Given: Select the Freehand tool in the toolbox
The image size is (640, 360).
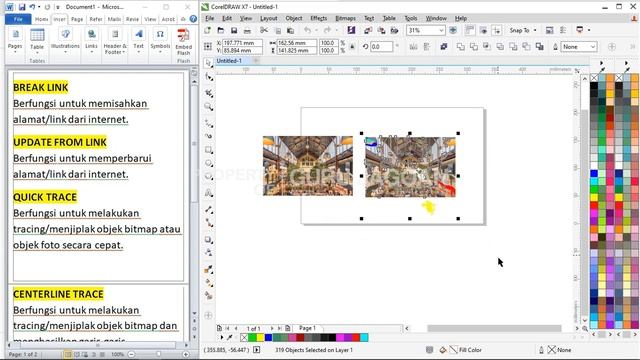Looking at the screenshot, I should (x=209, y=123).
